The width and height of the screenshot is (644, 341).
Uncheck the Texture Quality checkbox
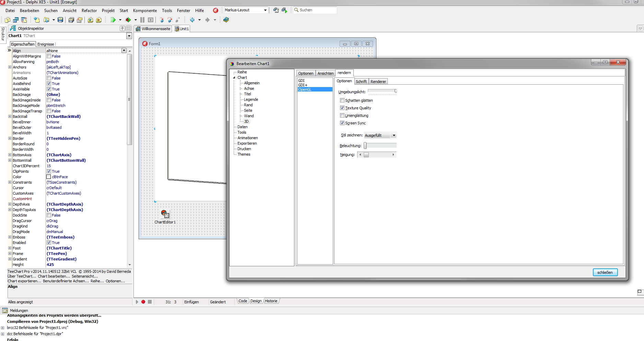[342, 108]
